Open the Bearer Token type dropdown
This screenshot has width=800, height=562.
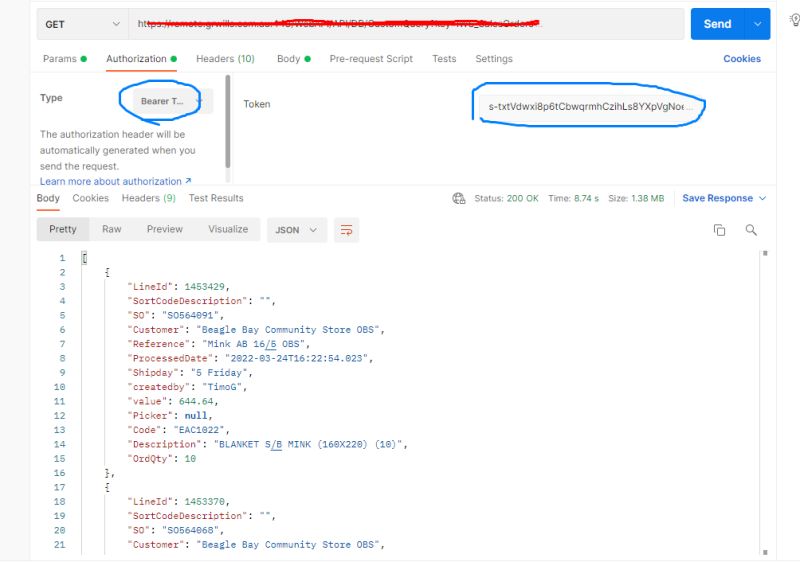[x=172, y=101]
